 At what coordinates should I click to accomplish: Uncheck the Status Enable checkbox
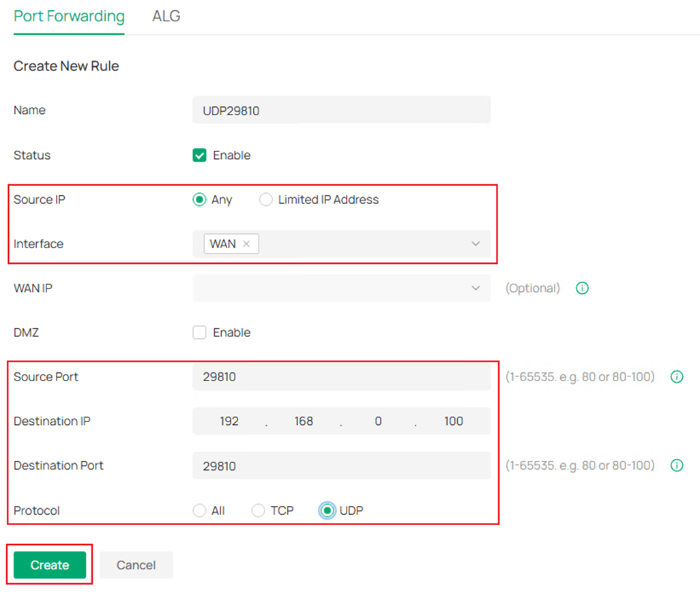click(x=199, y=155)
